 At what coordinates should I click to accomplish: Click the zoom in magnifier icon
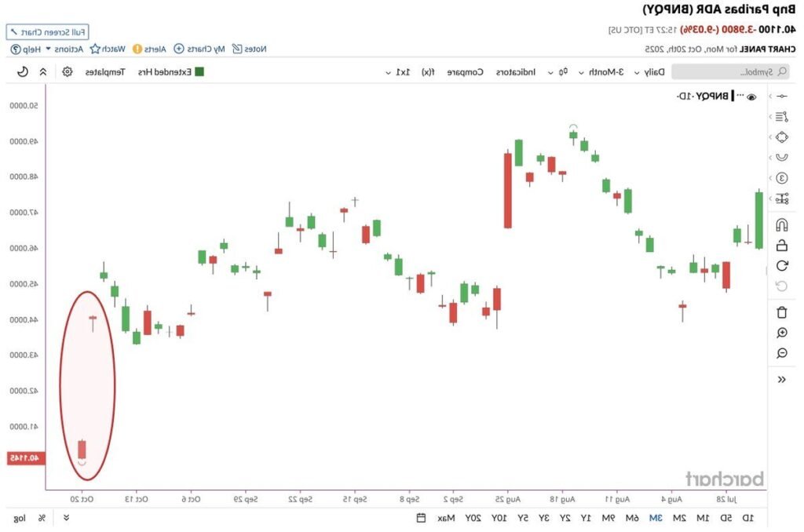(x=781, y=333)
